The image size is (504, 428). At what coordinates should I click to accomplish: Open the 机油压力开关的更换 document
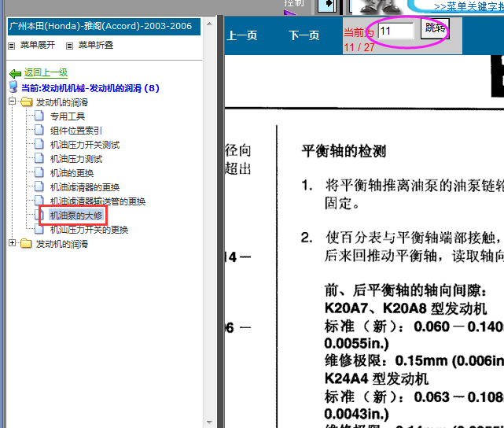point(90,230)
